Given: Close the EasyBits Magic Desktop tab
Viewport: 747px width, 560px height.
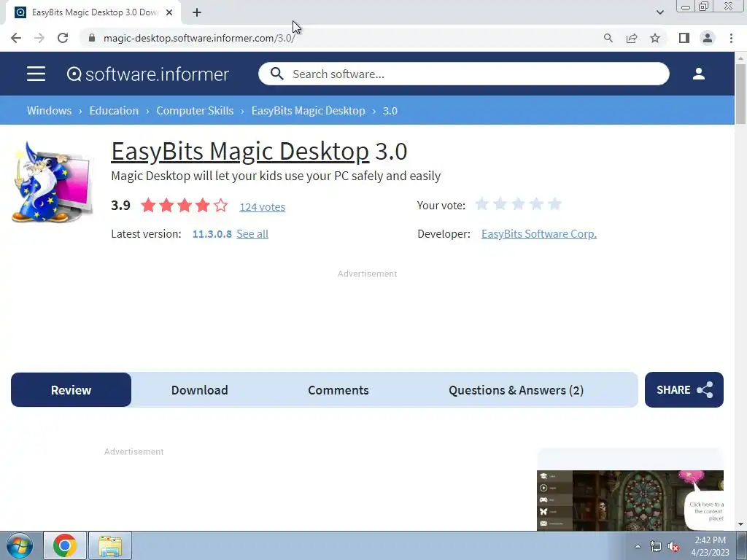Looking at the screenshot, I should (169, 12).
